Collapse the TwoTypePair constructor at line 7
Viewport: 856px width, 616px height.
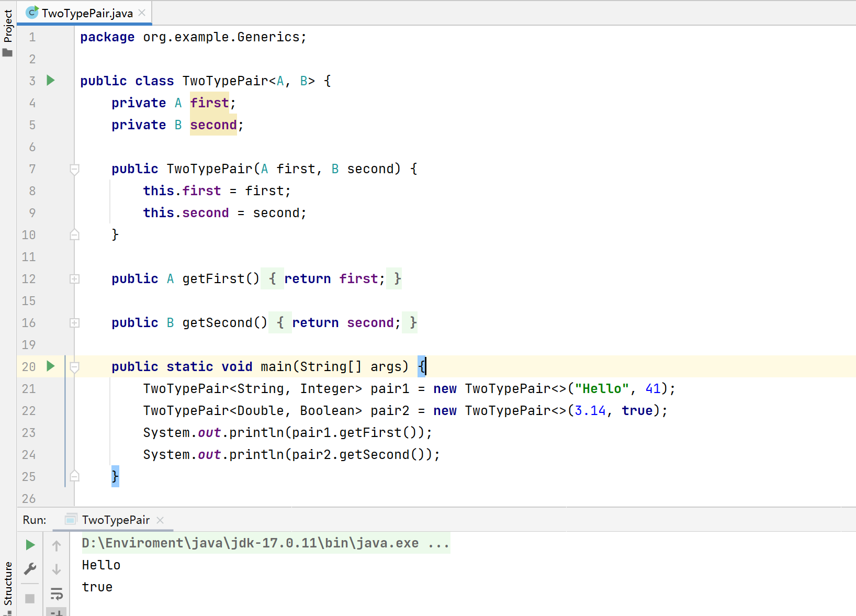pyautogui.click(x=75, y=169)
